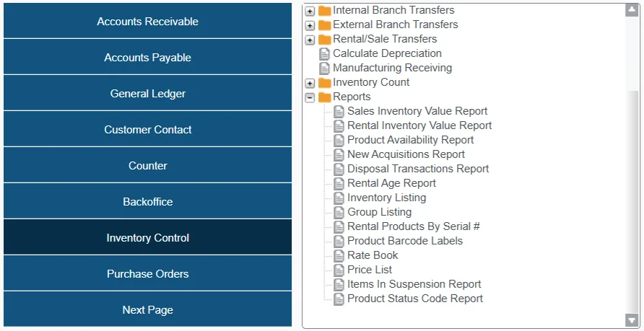This screenshot has height=331, width=644.
Task: Click the scrollbar down arrow
Action: point(632,319)
